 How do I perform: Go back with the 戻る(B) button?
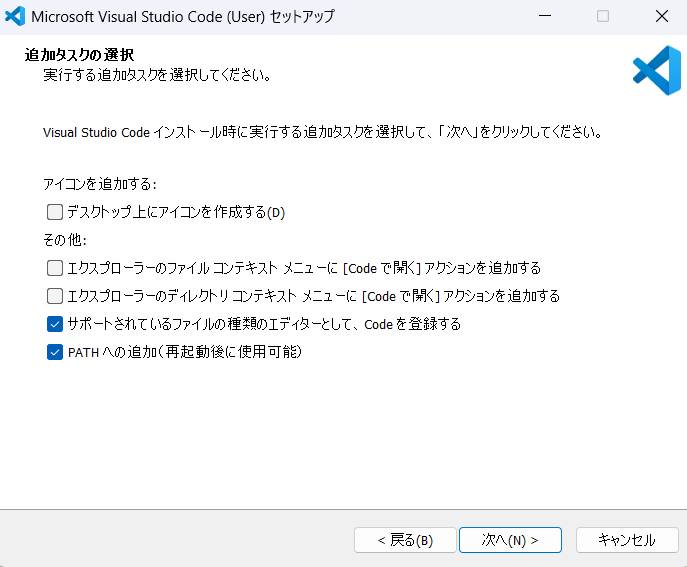coord(405,540)
